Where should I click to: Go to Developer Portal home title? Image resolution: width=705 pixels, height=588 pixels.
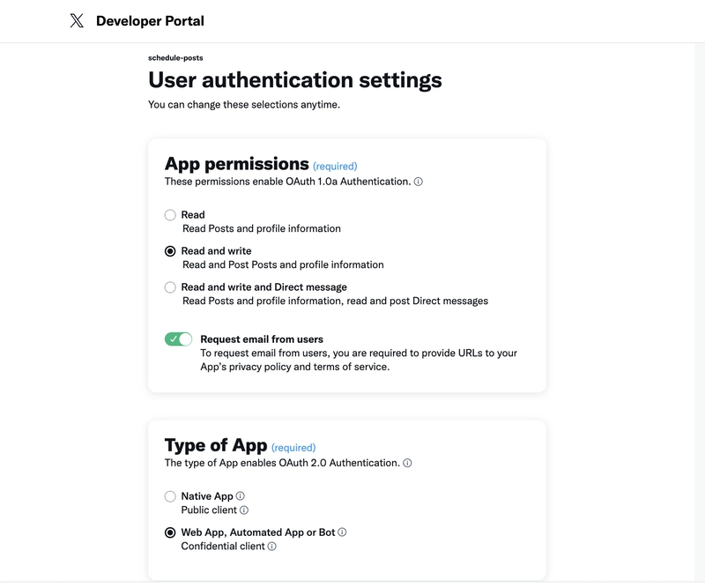coord(150,21)
